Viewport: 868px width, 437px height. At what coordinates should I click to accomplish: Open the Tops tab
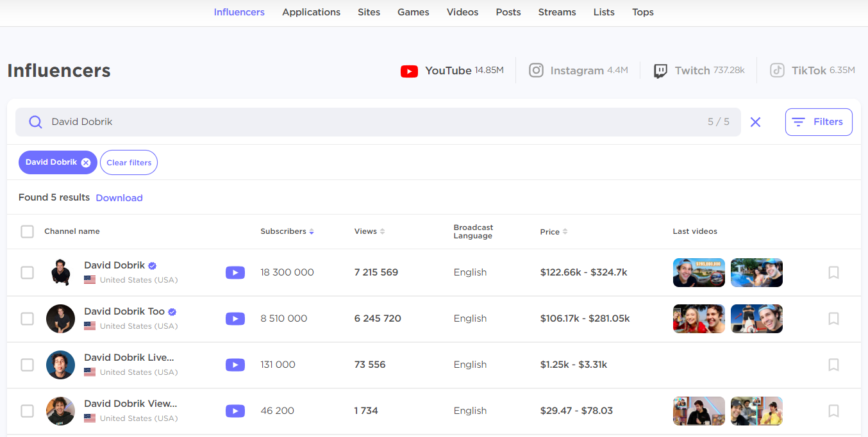tap(643, 12)
